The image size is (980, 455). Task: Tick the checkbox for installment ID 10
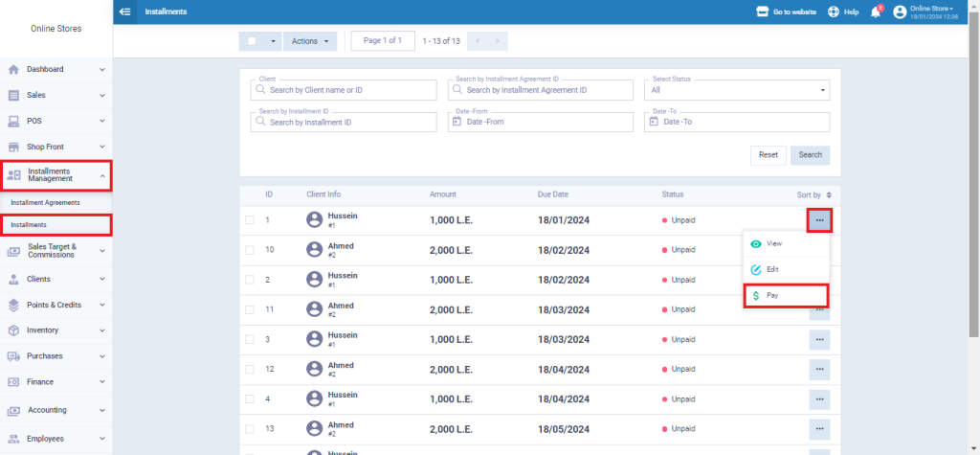250,249
